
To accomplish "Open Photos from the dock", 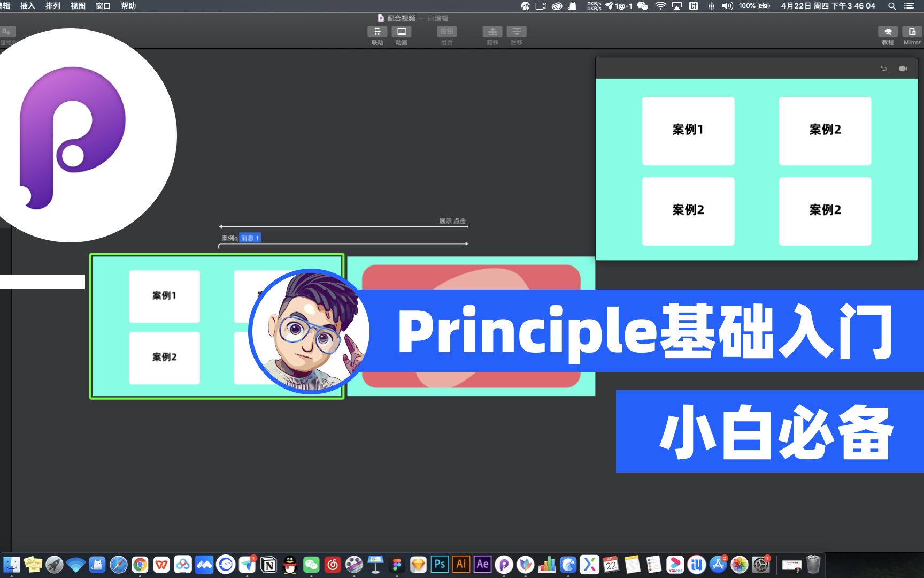I will coord(740,565).
